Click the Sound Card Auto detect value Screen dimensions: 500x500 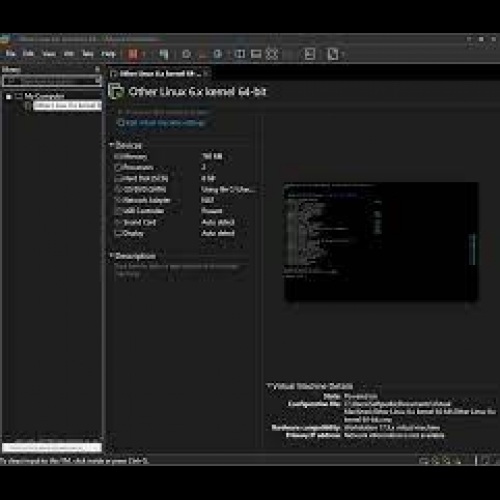tap(218, 222)
